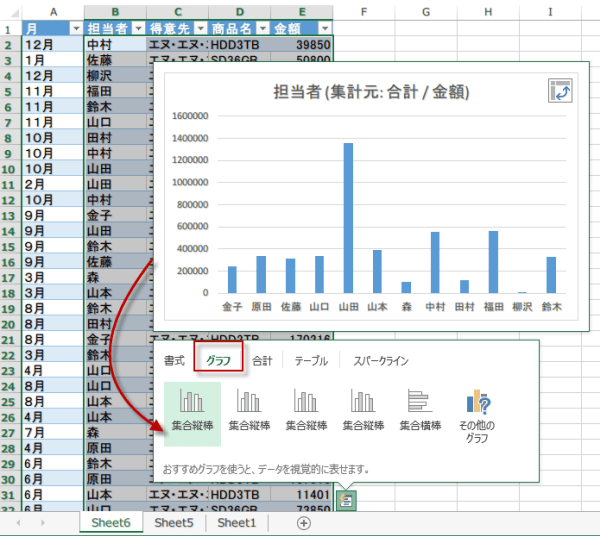The height and width of the screenshot is (536, 600).
Task: Click the 福田 bar in chart preview
Action: coord(493,262)
